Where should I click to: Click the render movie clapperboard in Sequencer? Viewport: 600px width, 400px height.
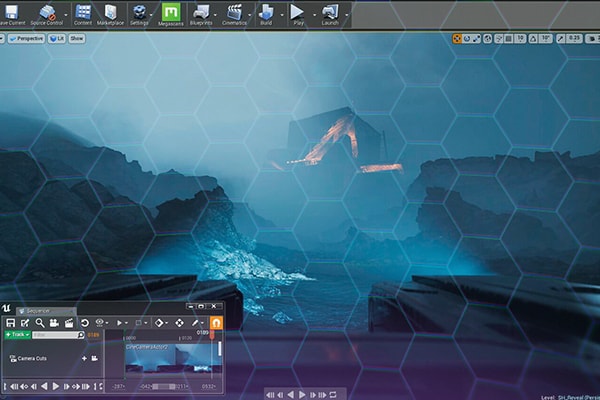click(69, 323)
